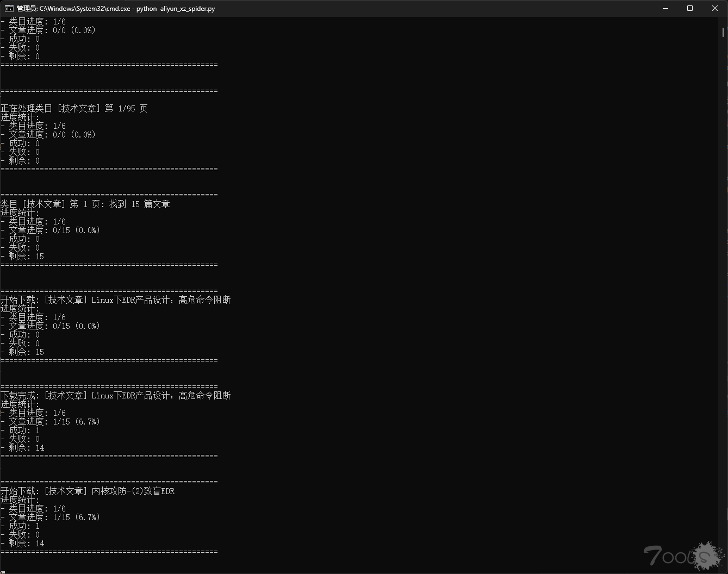Open the cmd system menu icon in title bar
This screenshot has width=728, height=574.
[x=9, y=8]
